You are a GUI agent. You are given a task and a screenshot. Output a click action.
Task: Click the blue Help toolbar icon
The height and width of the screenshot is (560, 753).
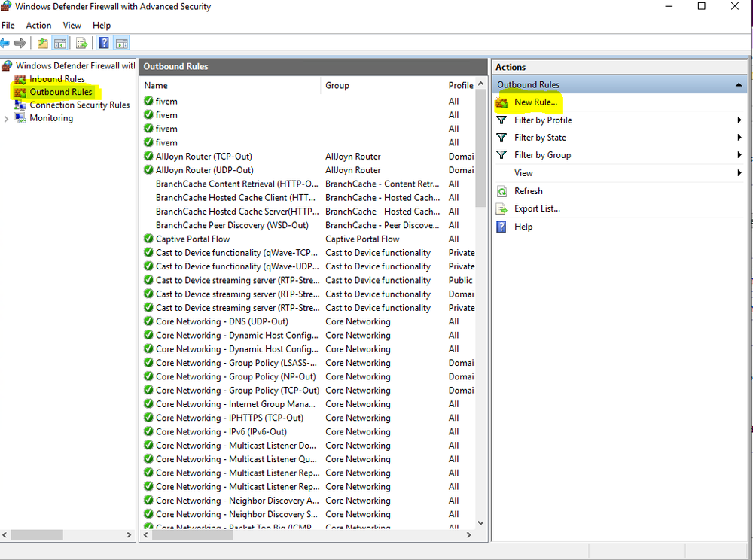pos(104,43)
